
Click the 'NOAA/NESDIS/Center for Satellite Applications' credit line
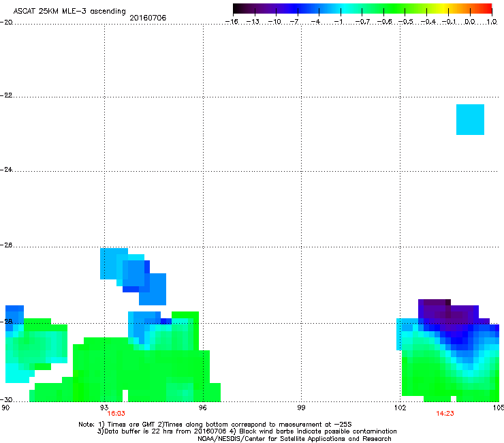(294, 439)
